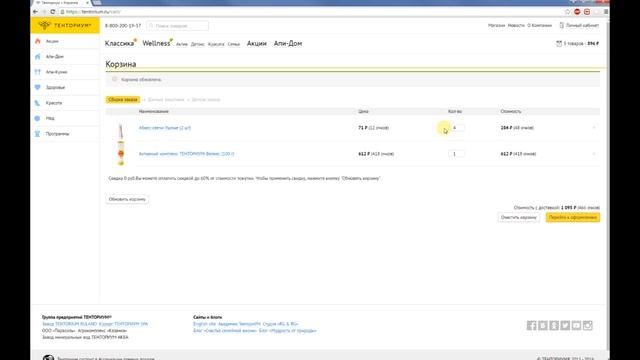This screenshot has width=640, height=360.
Task: Open the Новости link
Action: pos(516,25)
